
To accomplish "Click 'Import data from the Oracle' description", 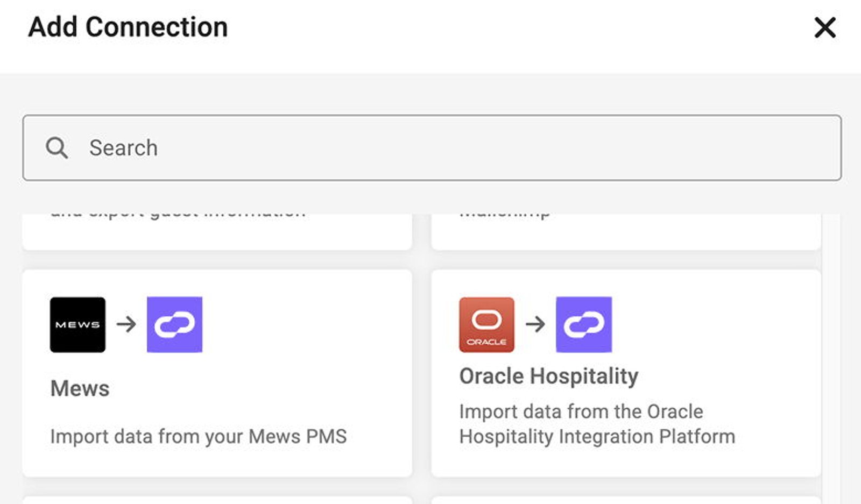I will (x=597, y=424).
